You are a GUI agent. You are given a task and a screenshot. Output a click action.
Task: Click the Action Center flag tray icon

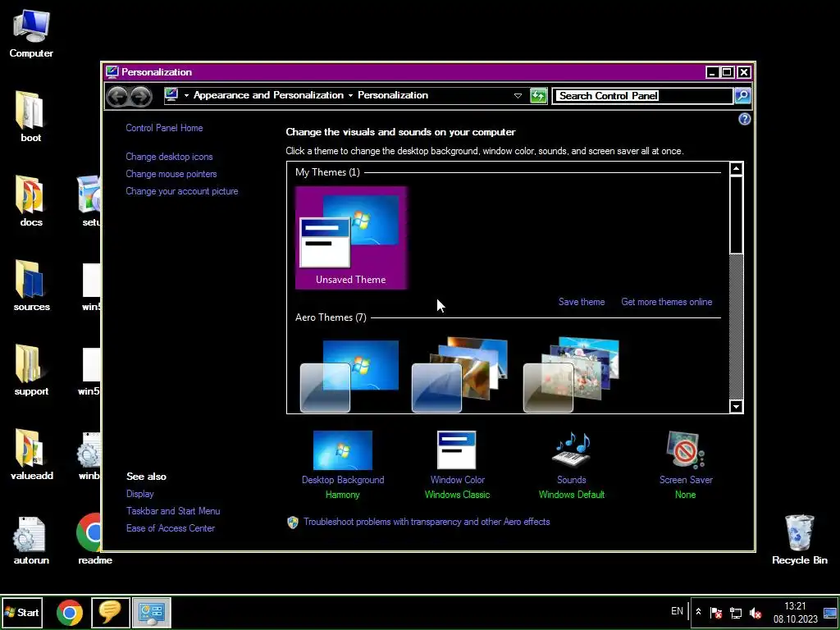coord(715,612)
